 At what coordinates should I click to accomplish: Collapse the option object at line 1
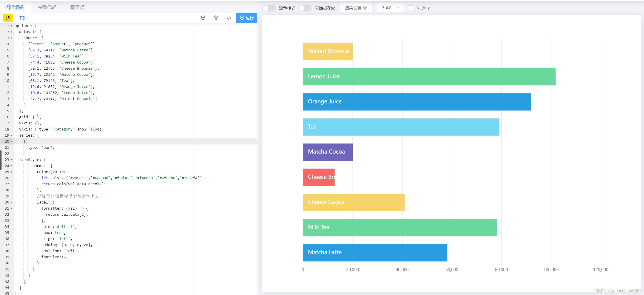point(11,26)
